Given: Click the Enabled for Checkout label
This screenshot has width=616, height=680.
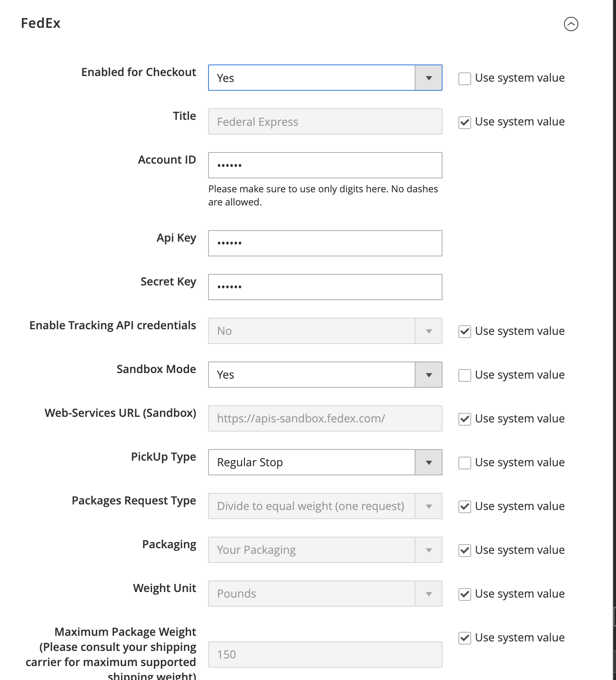Looking at the screenshot, I should [138, 72].
